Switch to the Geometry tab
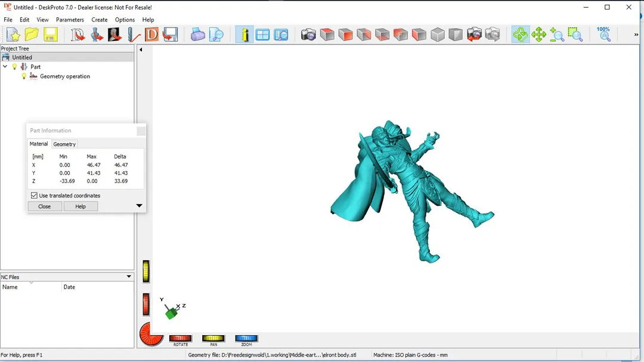 [x=64, y=144]
